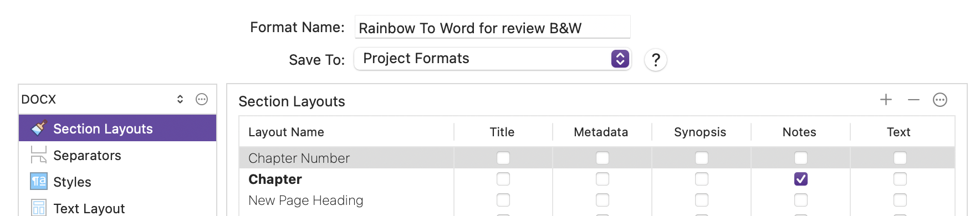980x216 pixels.
Task: Click the Format Name text field
Action: point(492,27)
